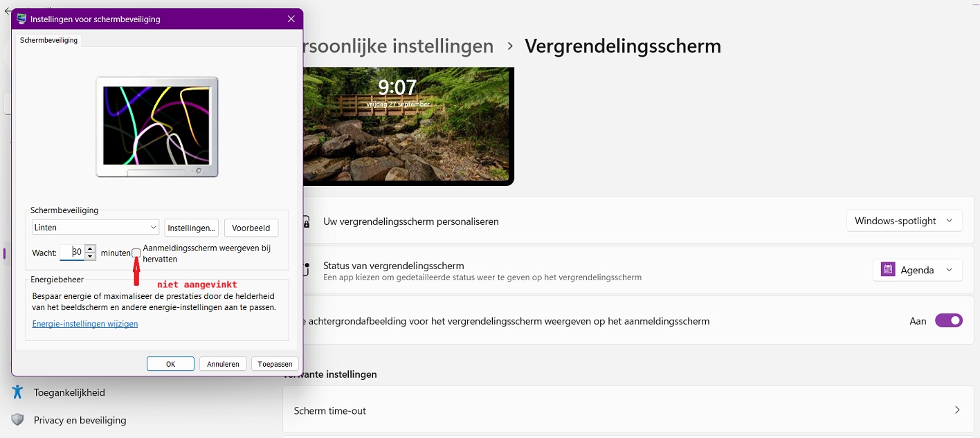This screenshot has height=438, width=980.
Task: Click the Voorbeeld button
Action: tap(251, 227)
